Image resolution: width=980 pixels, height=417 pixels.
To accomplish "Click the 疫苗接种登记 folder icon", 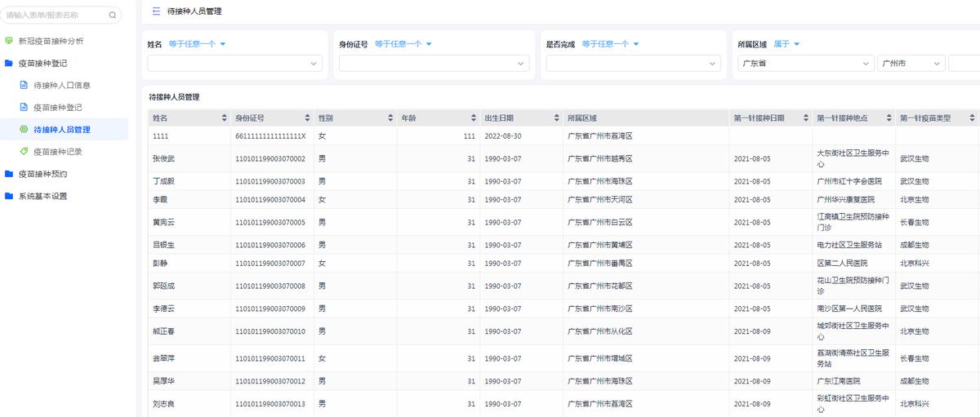I will tap(8, 63).
